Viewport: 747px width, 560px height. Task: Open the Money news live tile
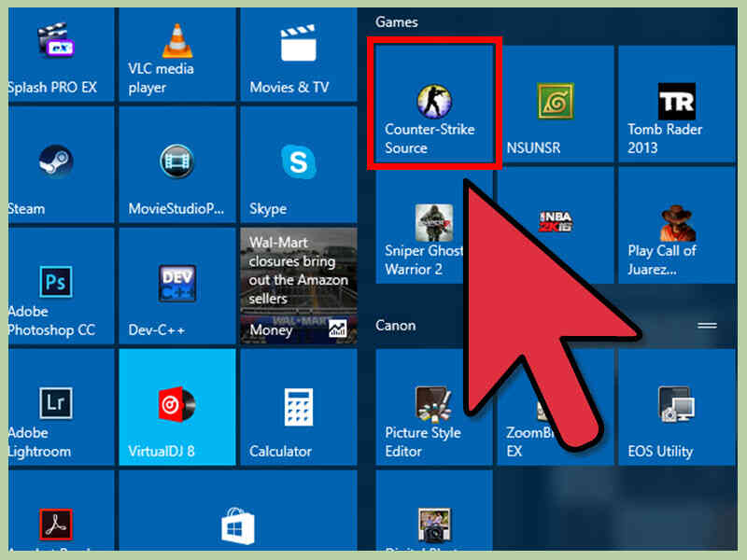coord(299,286)
